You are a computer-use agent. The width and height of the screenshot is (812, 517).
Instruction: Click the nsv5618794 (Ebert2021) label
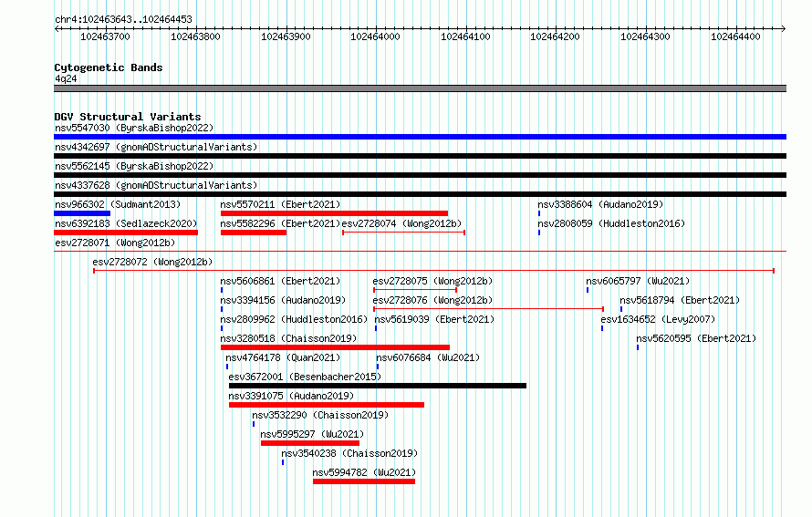point(680,300)
